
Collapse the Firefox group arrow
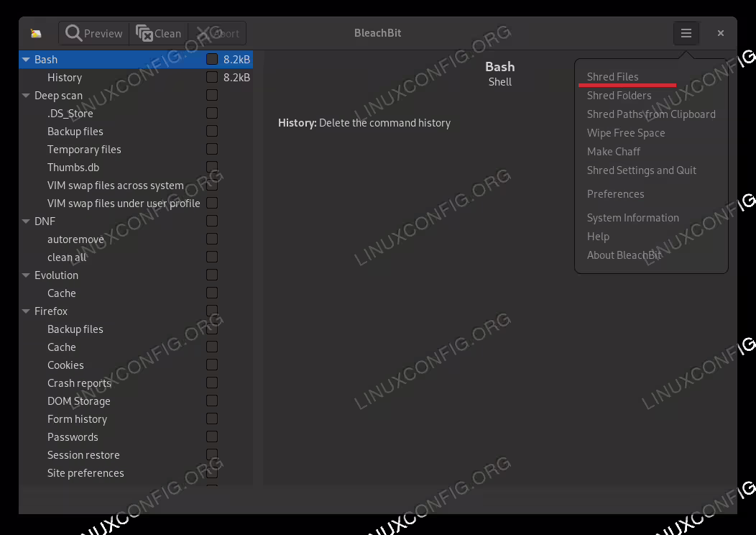(26, 311)
